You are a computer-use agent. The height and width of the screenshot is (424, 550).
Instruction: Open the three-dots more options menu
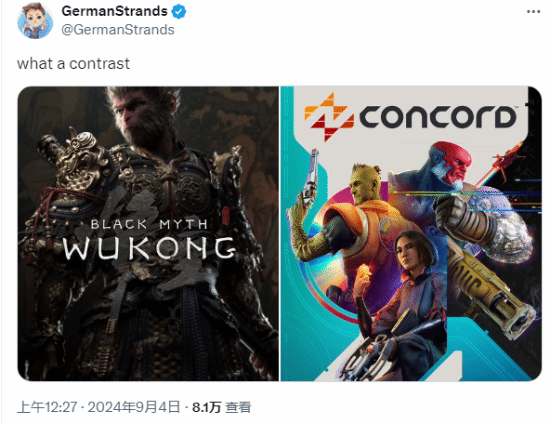(x=534, y=12)
